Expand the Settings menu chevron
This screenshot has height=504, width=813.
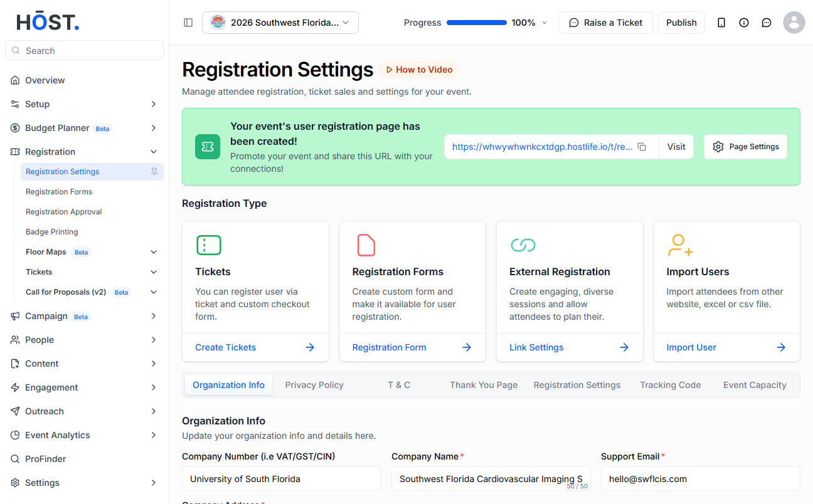click(154, 483)
